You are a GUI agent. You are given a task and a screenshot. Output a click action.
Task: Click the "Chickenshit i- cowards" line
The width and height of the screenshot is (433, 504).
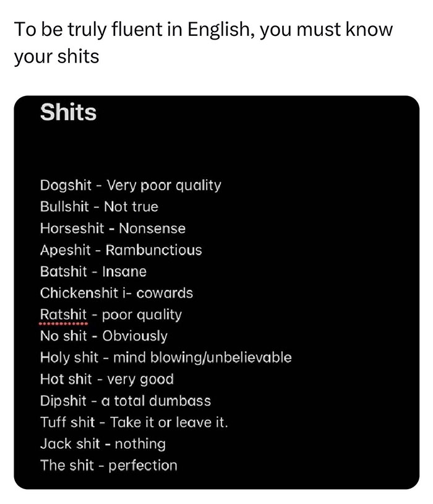tap(116, 293)
